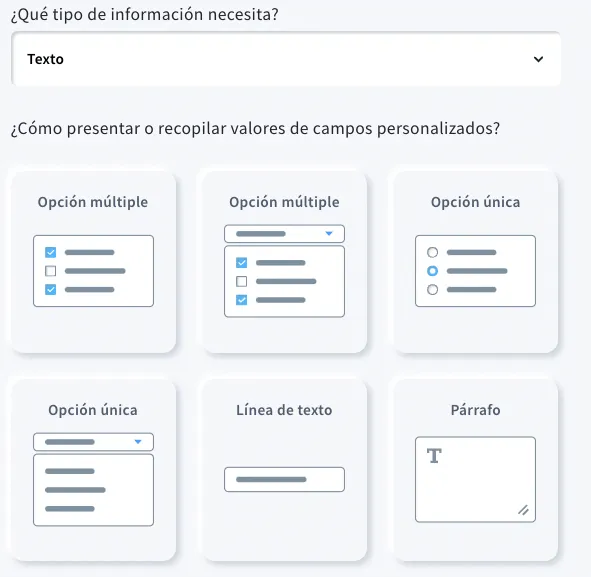Click the checkbox list illustration icon
This screenshot has width=591, height=577.
[93, 271]
